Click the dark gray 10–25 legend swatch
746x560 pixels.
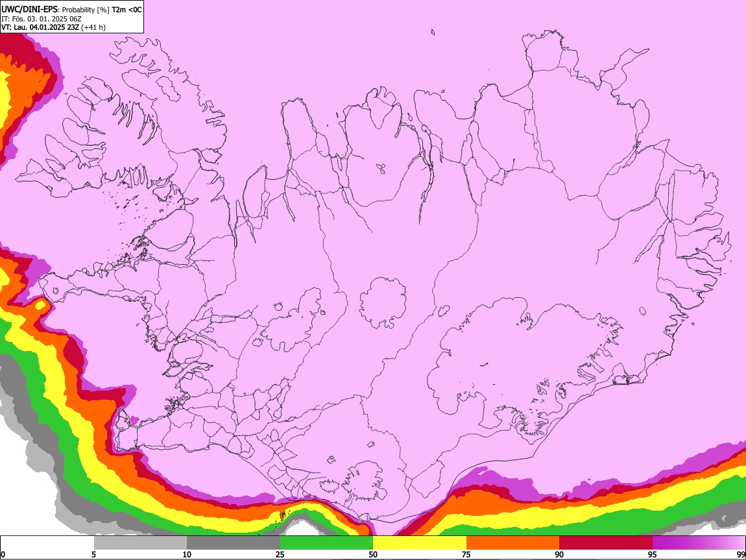[x=234, y=543]
